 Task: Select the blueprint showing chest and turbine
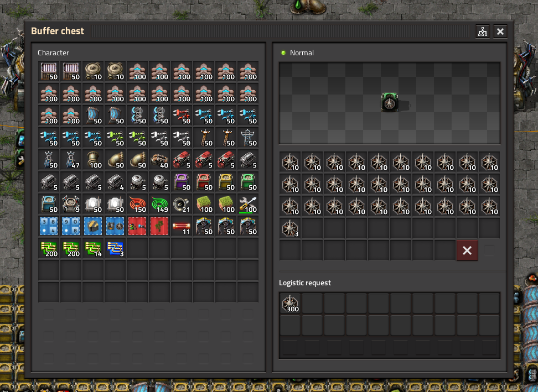[115, 226]
